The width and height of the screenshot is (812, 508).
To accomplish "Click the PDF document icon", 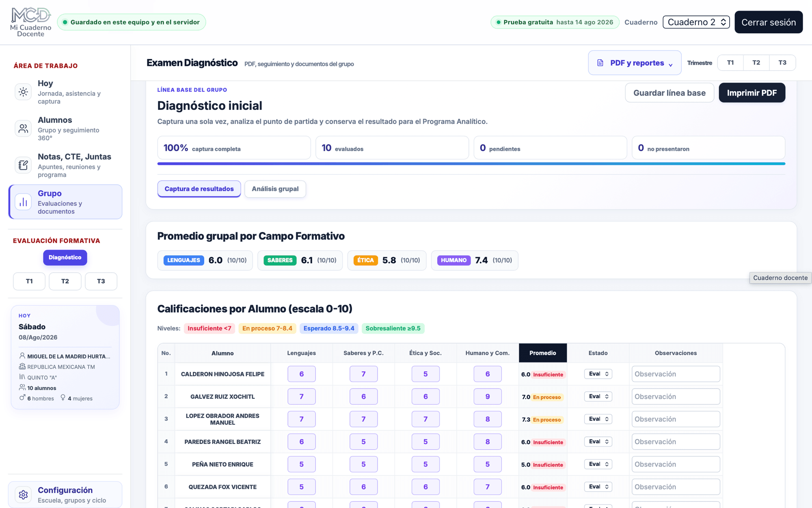I will [600, 63].
